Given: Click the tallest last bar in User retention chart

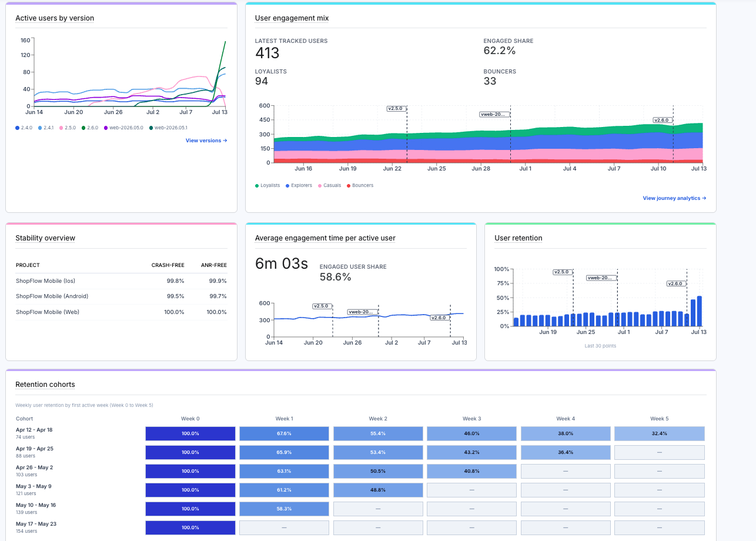Looking at the screenshot, I should 700,311.
